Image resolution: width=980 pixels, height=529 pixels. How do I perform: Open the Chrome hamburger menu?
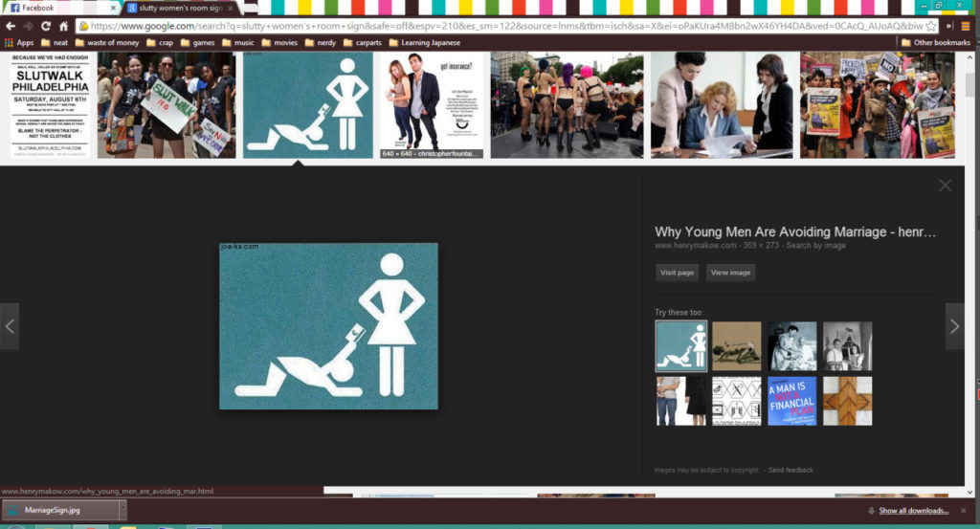coord(950,26)
